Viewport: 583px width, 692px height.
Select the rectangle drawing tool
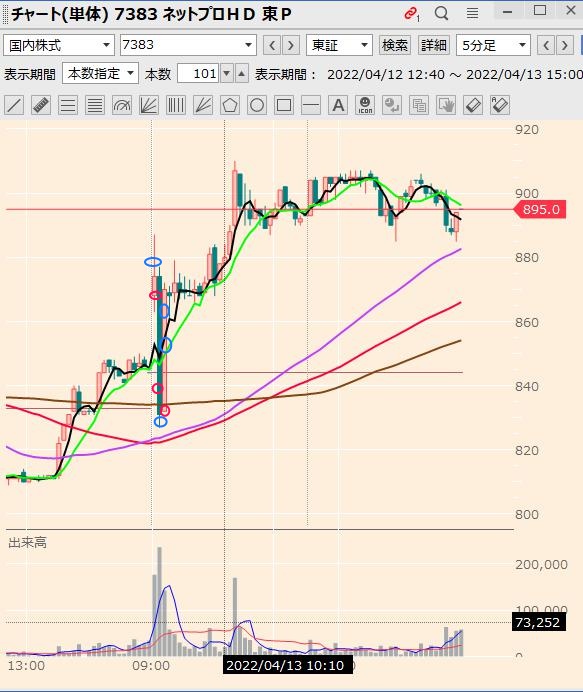[x=284, y=105]
